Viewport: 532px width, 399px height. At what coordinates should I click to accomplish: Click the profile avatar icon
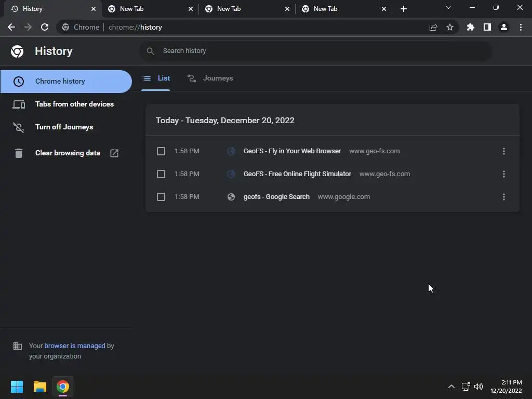tap(504, 27)
